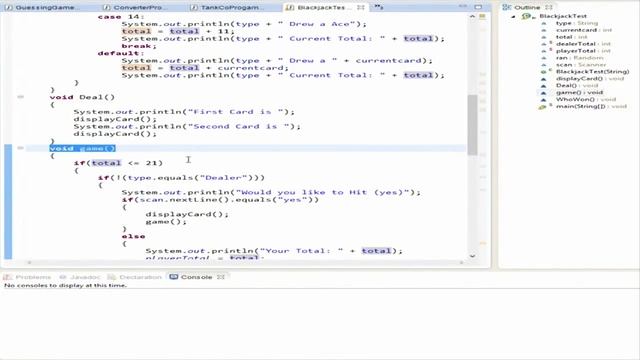Viewport: 640px width, 360px height.
Task: Click the method icon beside game() in Outline
Action: (544, 93)
